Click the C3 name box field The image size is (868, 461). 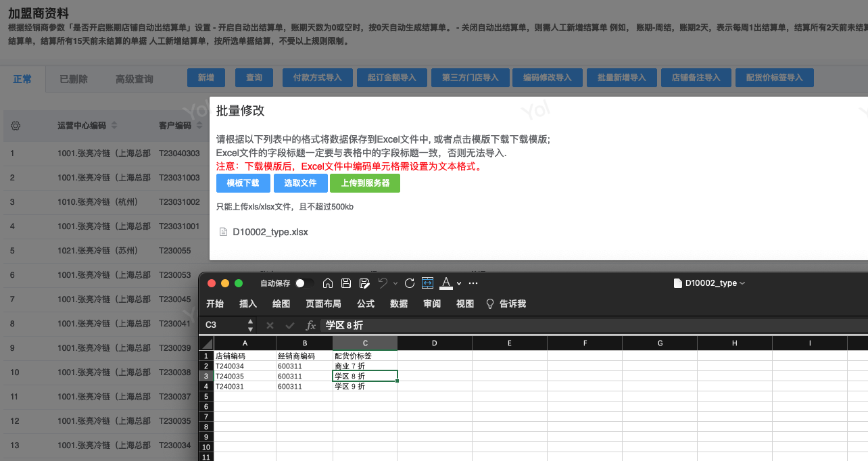pyautogui.click(x=225, y=325)
